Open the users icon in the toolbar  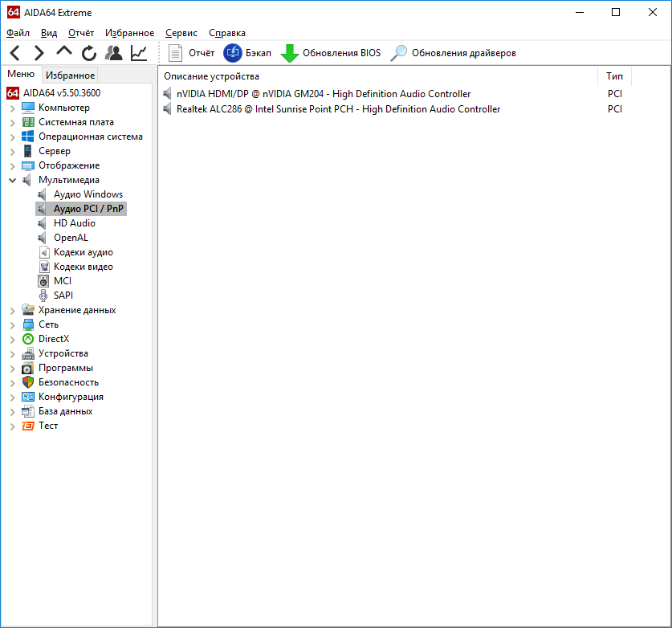coord(113,53)
